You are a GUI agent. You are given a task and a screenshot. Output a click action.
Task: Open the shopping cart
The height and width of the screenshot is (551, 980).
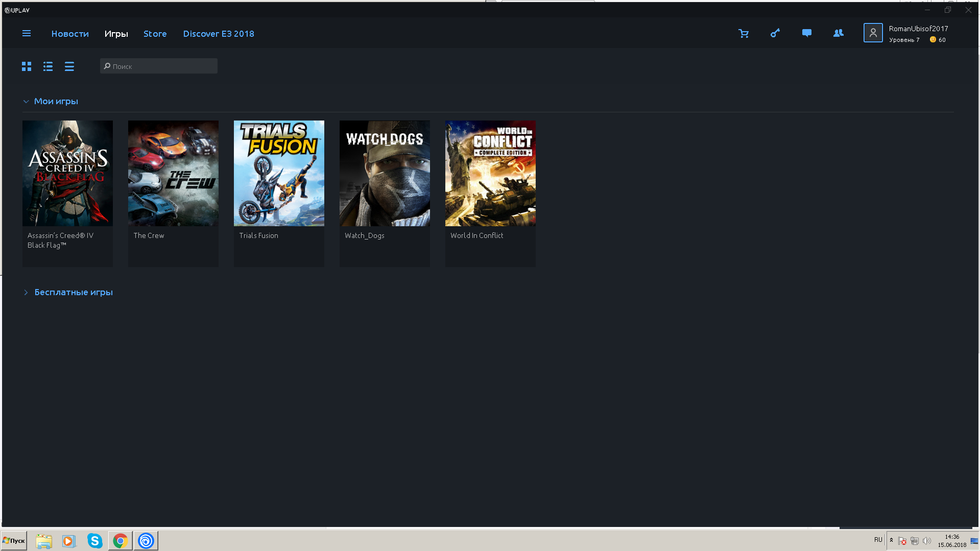coord(744,33)
